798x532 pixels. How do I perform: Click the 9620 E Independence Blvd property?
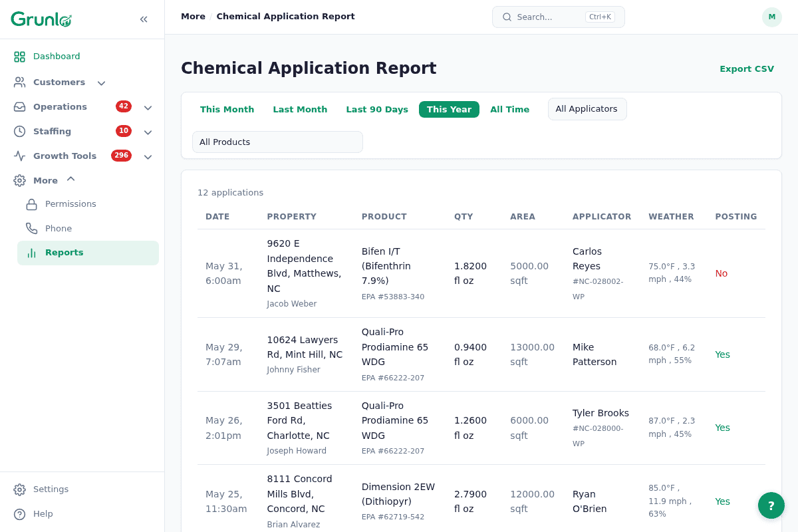point(305,266)
